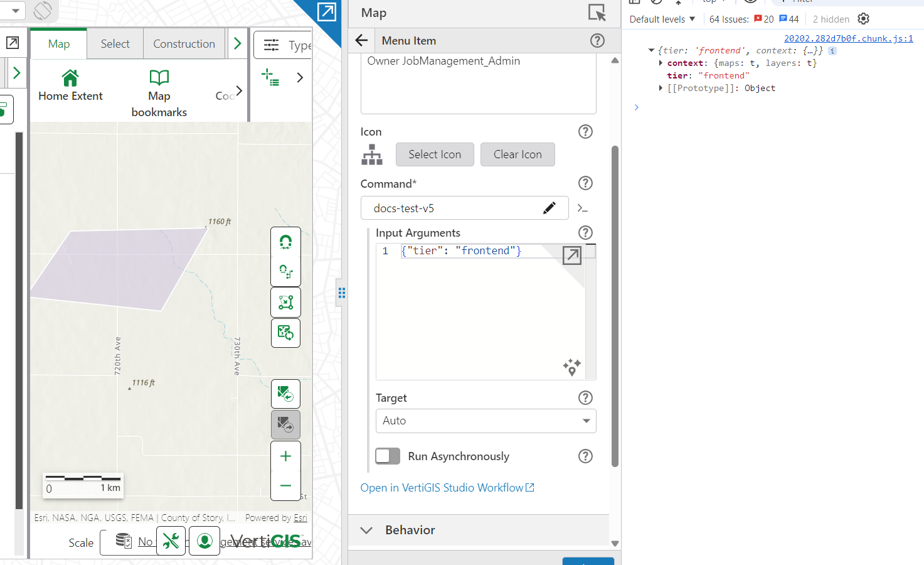The height and width of the screenshot is (565, 924).
Task: Click the vertex editing tool on map
Action: [285, 303]
